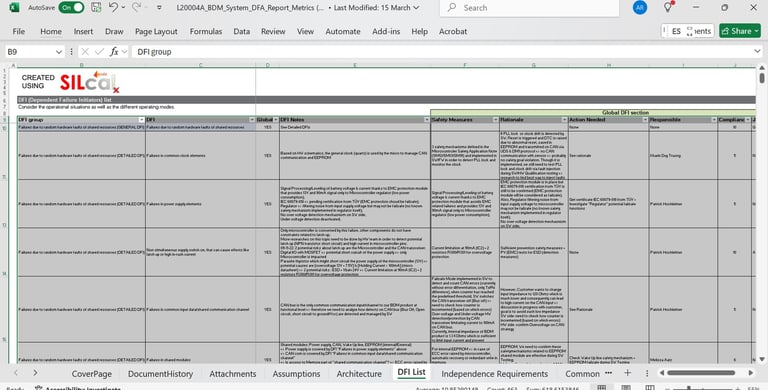Image resolution: width=768 pixels, height=390 pixels.
Task: Click the more sheets ellipsis button
Action: click(608, 373)
